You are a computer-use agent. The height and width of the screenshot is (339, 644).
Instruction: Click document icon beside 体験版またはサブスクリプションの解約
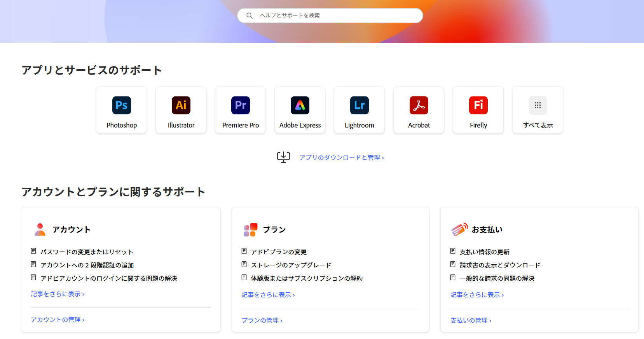244,278
